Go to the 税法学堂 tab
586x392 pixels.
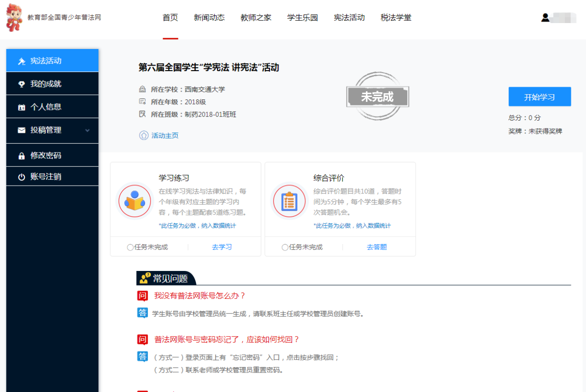pyautogui.click(x=396, y=18)
